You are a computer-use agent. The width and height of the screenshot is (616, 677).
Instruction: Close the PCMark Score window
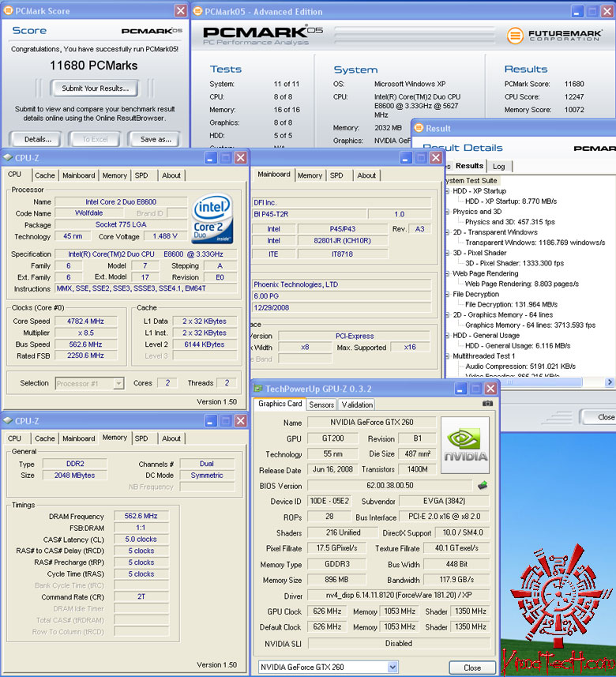pos(181,11)
